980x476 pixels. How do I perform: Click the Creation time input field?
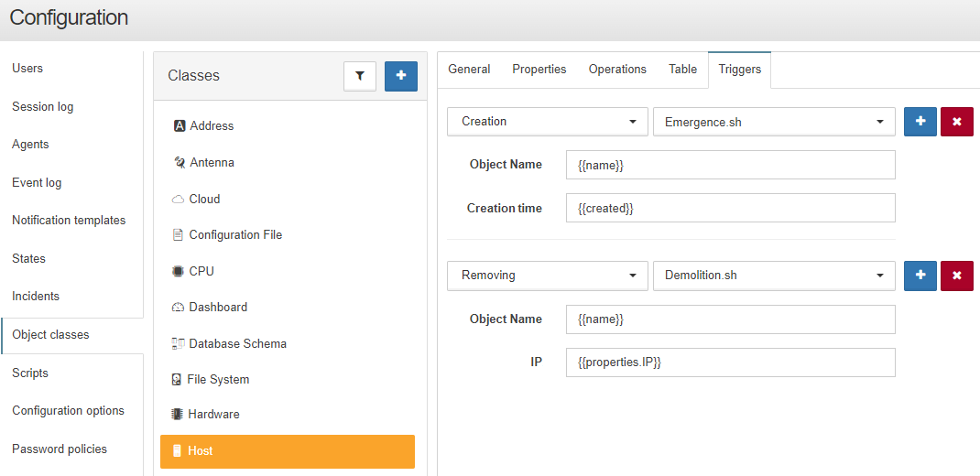point(731,208)
